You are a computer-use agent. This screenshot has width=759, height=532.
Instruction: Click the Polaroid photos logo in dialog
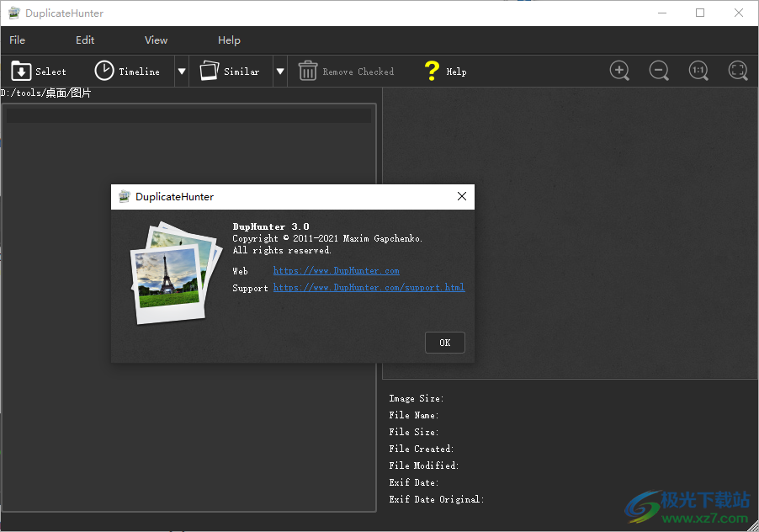[175, 273]
